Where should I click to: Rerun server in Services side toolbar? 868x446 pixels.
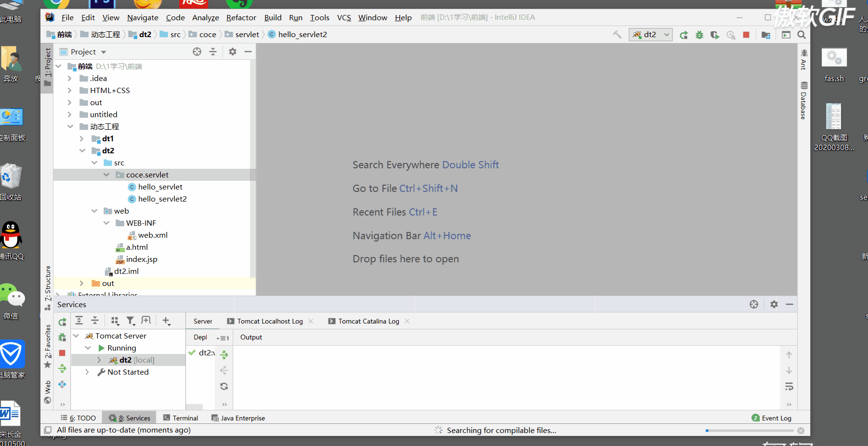point(62,322)
